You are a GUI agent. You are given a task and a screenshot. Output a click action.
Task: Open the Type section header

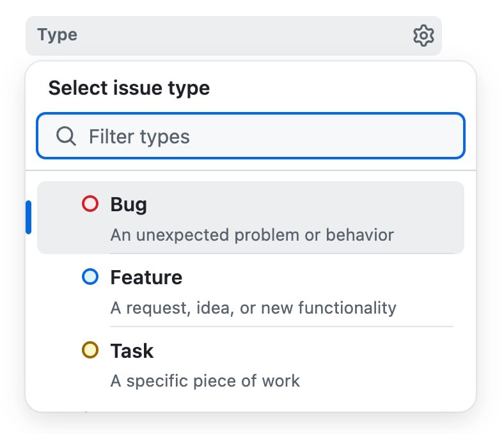point(233,36)
